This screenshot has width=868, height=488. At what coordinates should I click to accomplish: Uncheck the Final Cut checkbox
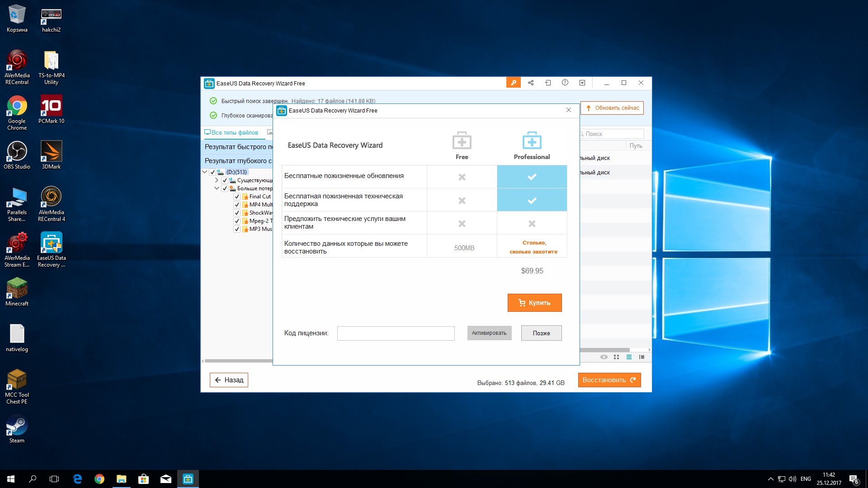click(237, 197)
